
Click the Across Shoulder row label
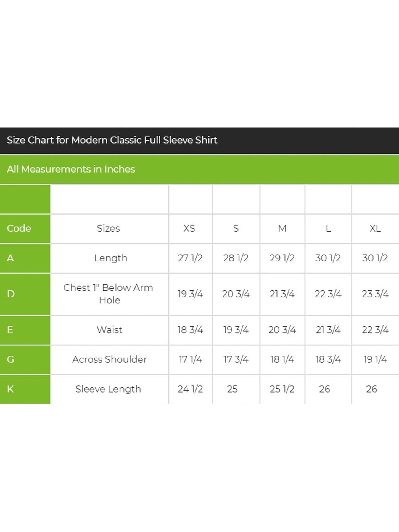coord(110,360)
